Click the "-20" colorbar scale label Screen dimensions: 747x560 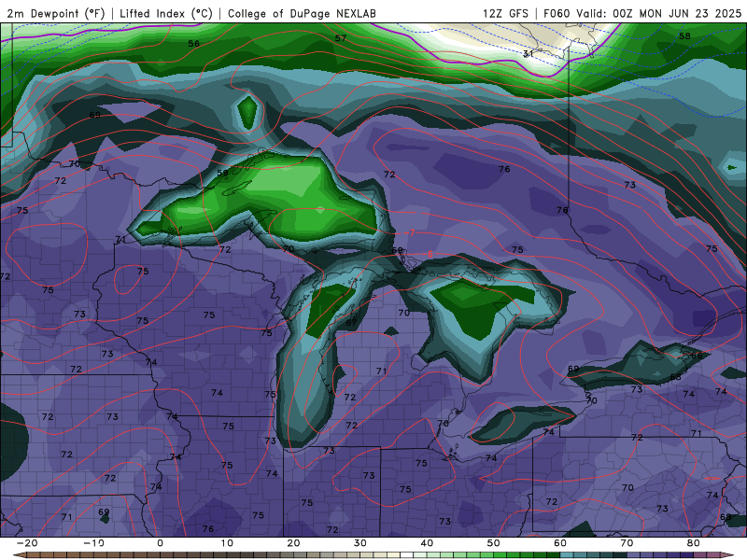27,543
